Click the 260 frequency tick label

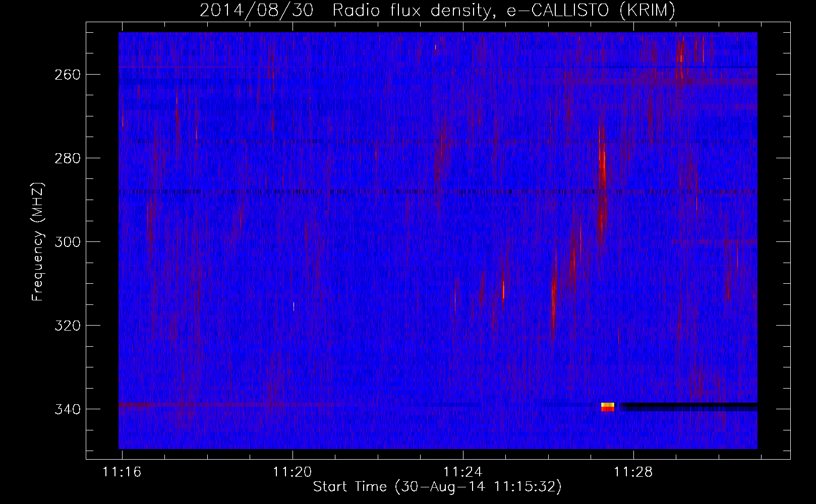67,75
